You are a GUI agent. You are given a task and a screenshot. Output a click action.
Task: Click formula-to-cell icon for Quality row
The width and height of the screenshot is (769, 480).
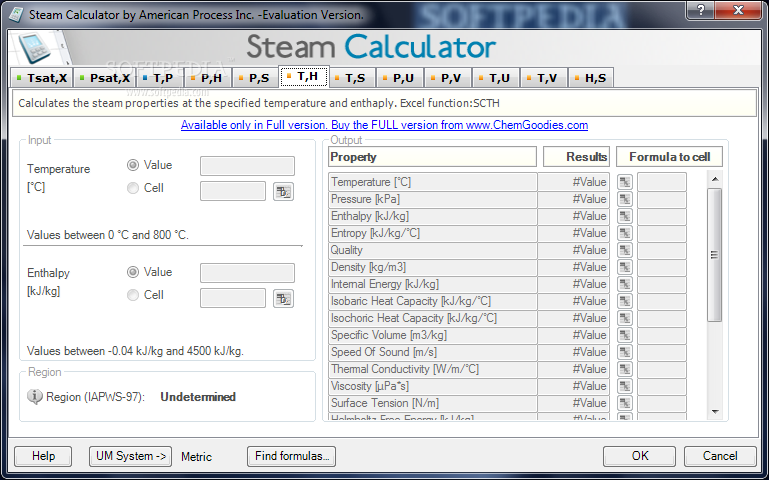coord(624,250)
